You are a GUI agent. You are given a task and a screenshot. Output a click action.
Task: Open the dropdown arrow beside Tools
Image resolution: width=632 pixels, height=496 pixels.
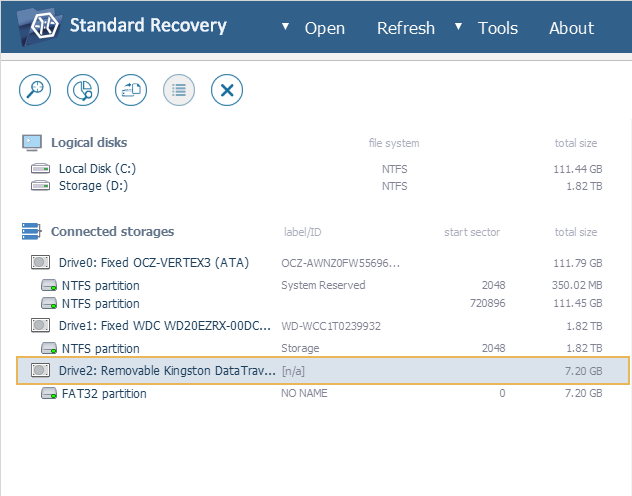[458, 27]
